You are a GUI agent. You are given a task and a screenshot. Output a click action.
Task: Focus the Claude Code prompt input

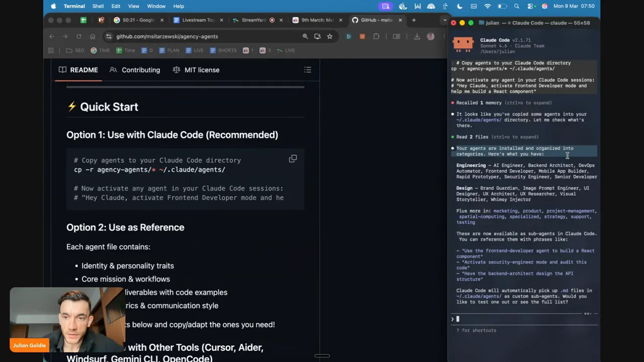pos(523,319)
